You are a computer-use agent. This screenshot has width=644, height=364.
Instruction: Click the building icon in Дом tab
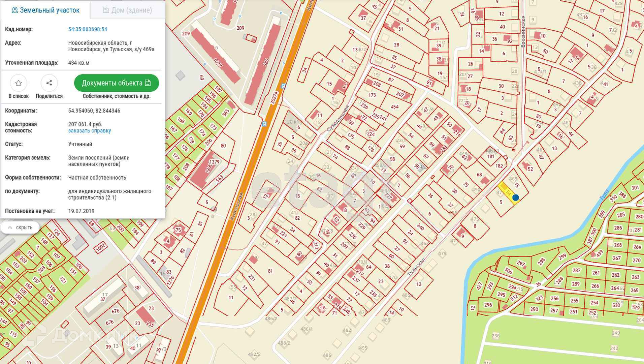(x=106, y=10)
